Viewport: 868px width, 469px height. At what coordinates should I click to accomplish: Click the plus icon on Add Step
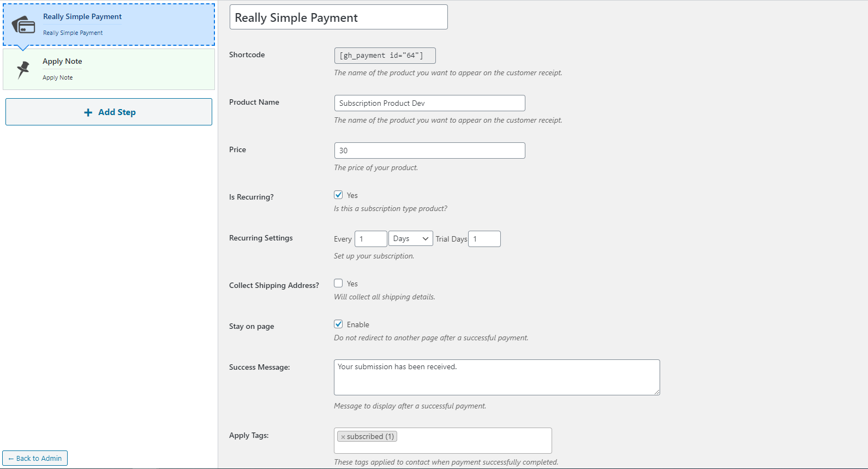point(88,112)
